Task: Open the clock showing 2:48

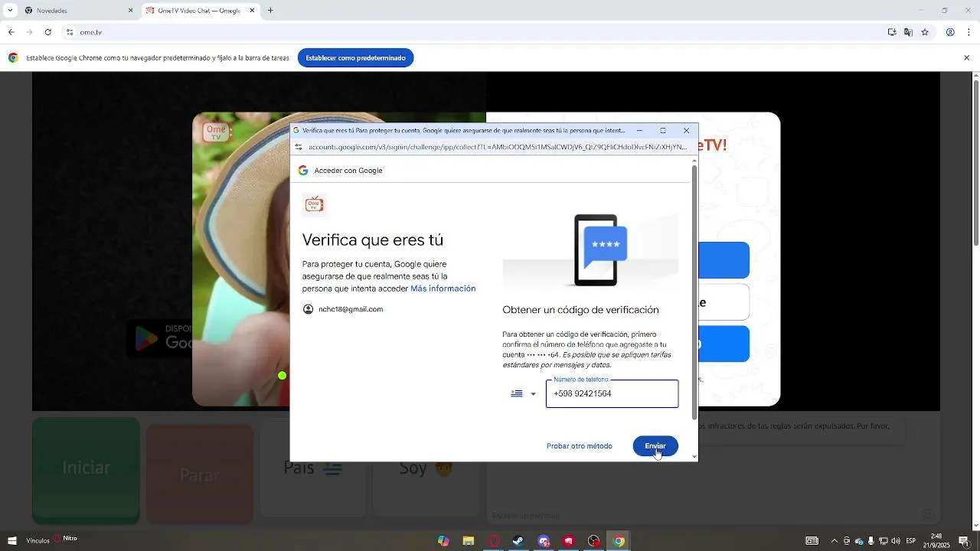Action: coord(936,541)
